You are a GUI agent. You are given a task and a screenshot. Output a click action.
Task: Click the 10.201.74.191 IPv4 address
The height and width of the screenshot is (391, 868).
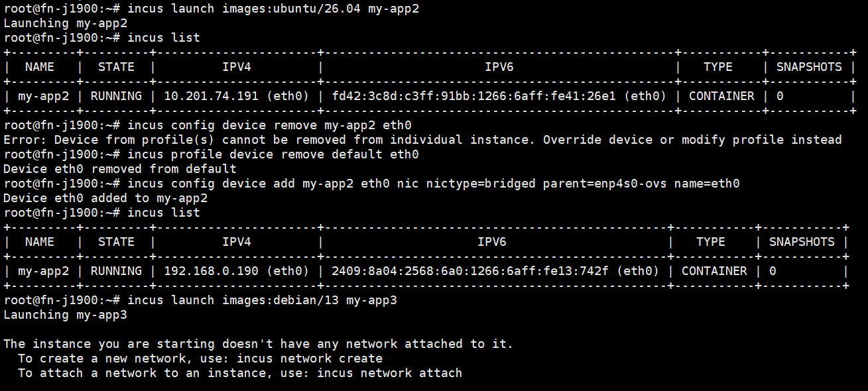coord(211,96)
